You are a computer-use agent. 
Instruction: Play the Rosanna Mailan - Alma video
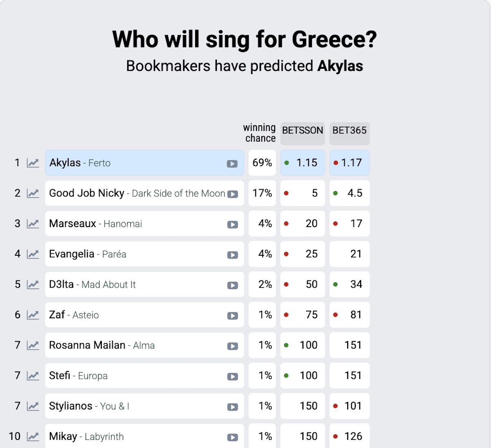(233, 346)
